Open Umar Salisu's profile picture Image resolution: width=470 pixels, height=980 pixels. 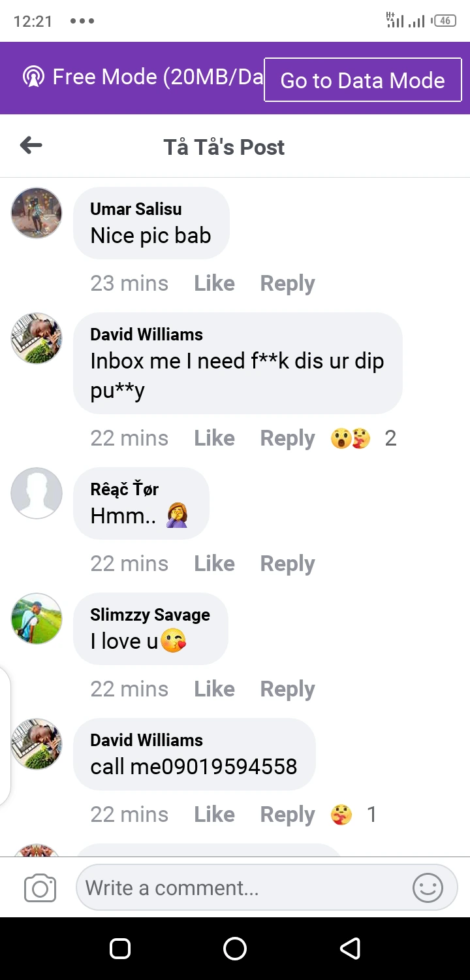pyautogui.click(x=37, y=213)
